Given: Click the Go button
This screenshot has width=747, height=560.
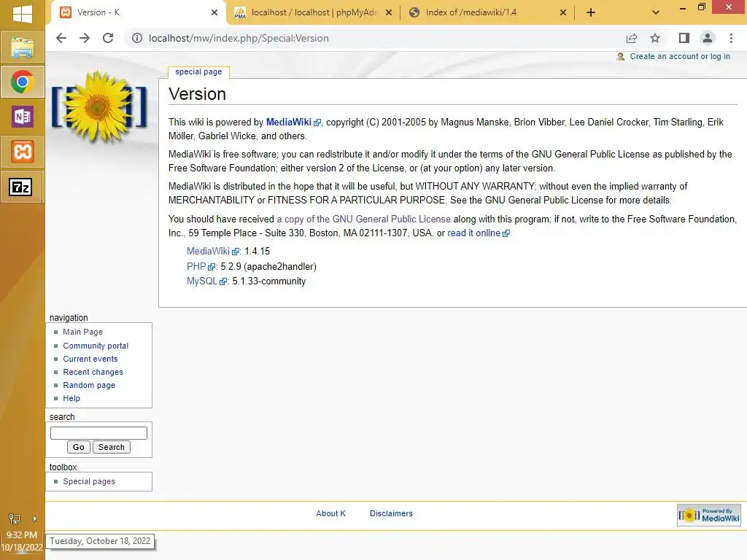Looking at the screenshot, I should [79, 447].
